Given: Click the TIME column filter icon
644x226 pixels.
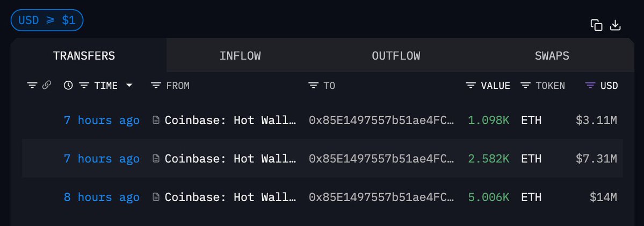Looking at the screenshot, I should (x=84, y=86).
